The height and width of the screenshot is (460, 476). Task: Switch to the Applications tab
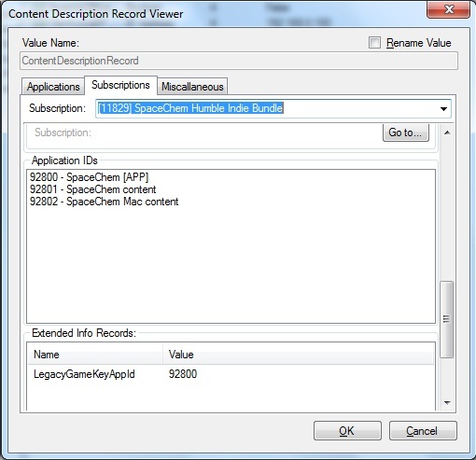(53, 87)
